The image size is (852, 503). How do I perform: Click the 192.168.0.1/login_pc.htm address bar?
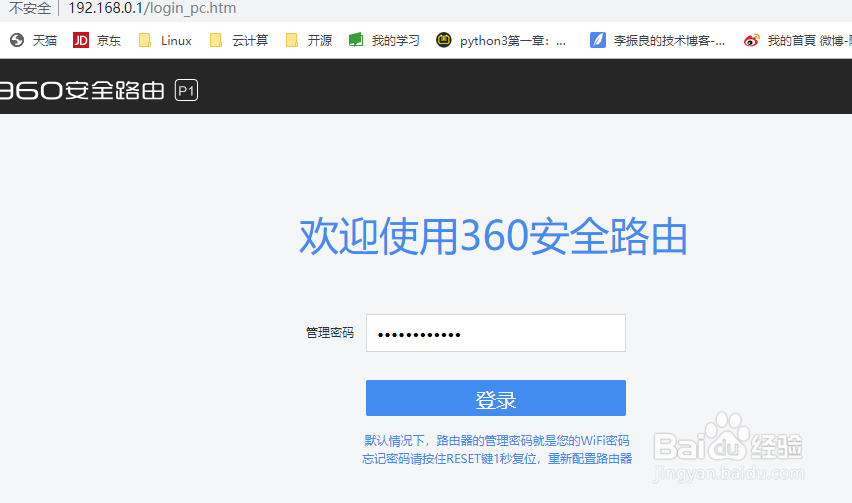[x=152, y=8]
